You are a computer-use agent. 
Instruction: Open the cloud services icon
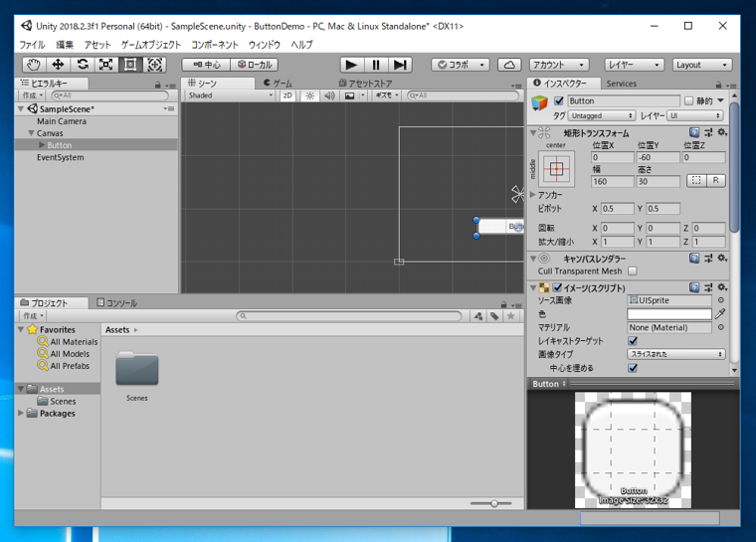pos(509,65)
